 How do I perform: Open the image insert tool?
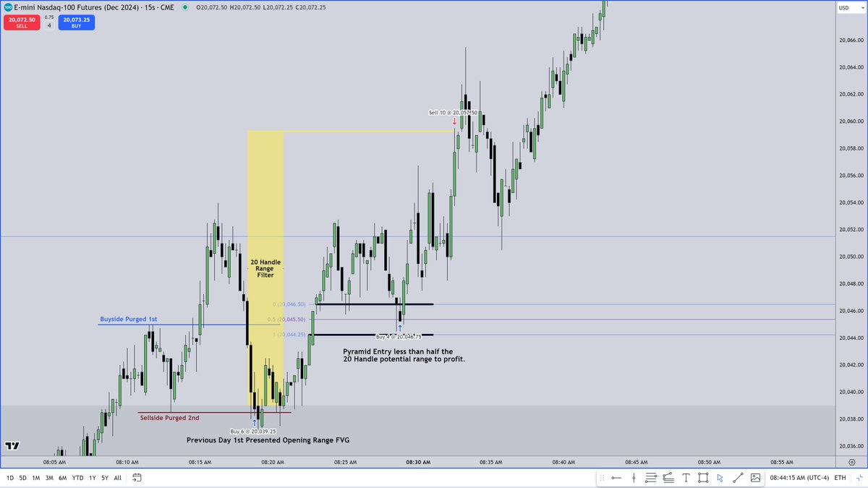[755, 477]
